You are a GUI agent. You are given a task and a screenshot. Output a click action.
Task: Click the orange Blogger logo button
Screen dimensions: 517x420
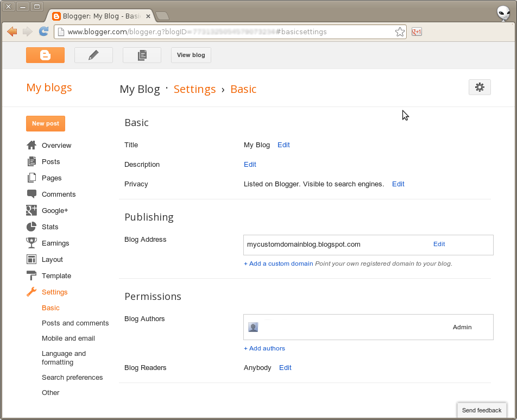[45, 55]
